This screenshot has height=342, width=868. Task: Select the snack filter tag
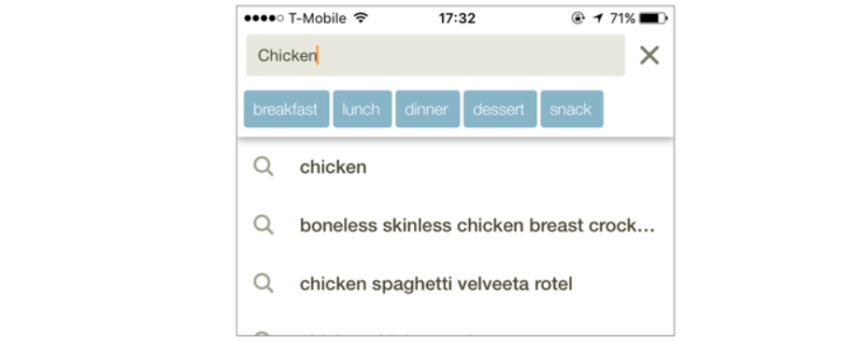[572, 109]
